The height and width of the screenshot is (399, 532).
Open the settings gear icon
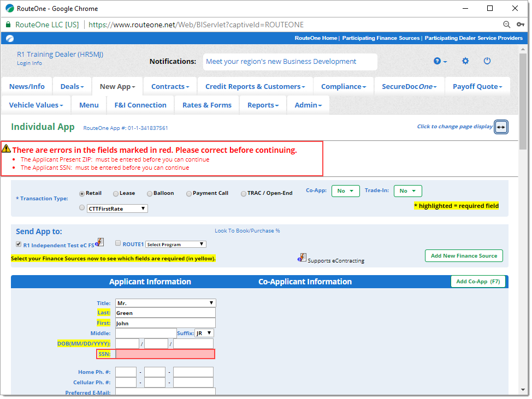point(465,61)
